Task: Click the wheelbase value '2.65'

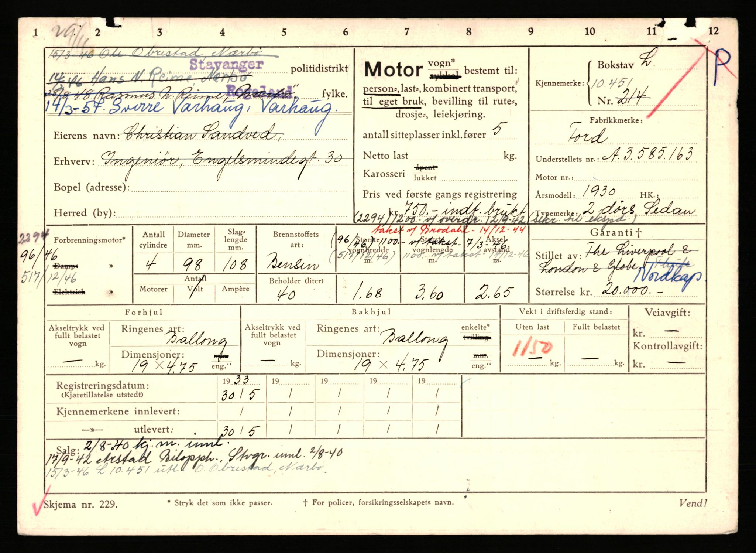Action: pos(494,293)
